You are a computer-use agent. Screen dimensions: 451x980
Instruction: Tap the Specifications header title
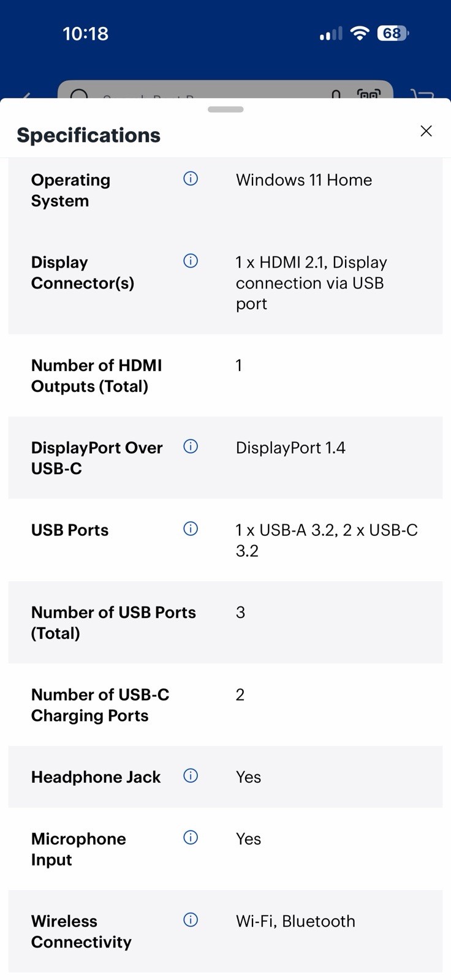click(89, 135)
